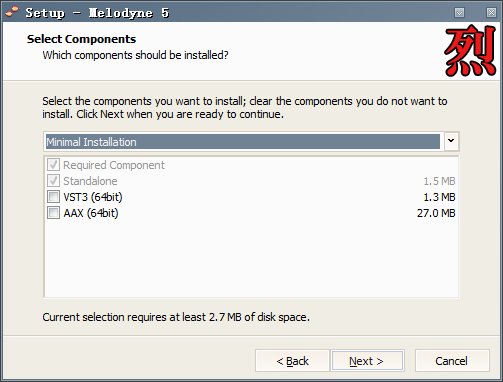Click the Required Component label
Screen dimensions: 503x382
(x=114, y=165)
